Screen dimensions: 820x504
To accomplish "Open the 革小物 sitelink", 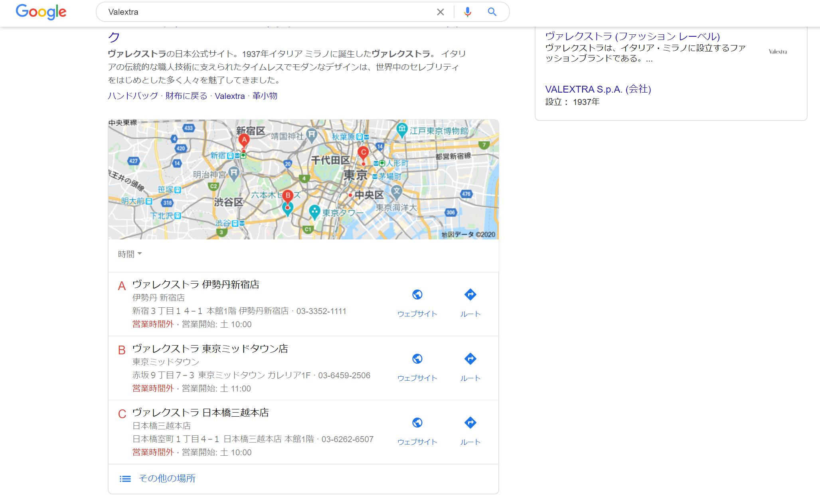I will (x=265, y=96).
